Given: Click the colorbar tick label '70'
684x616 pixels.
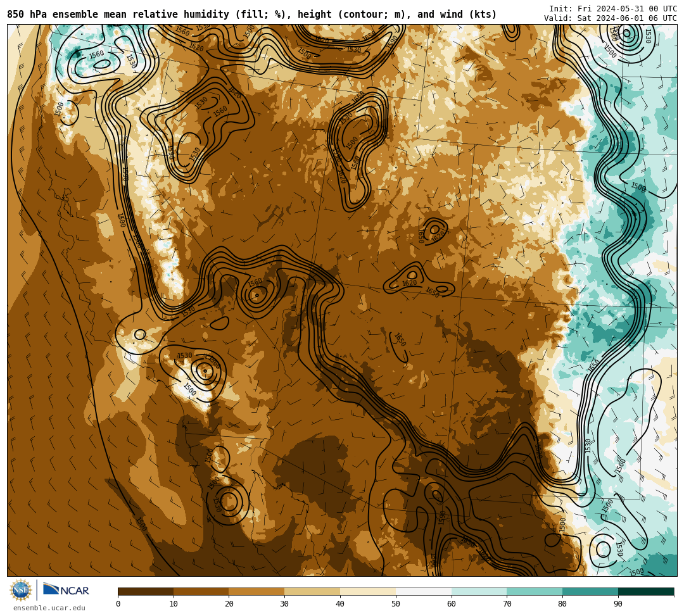Looking at the screenshot, I should pyautogui.click(x=507, y=604).
